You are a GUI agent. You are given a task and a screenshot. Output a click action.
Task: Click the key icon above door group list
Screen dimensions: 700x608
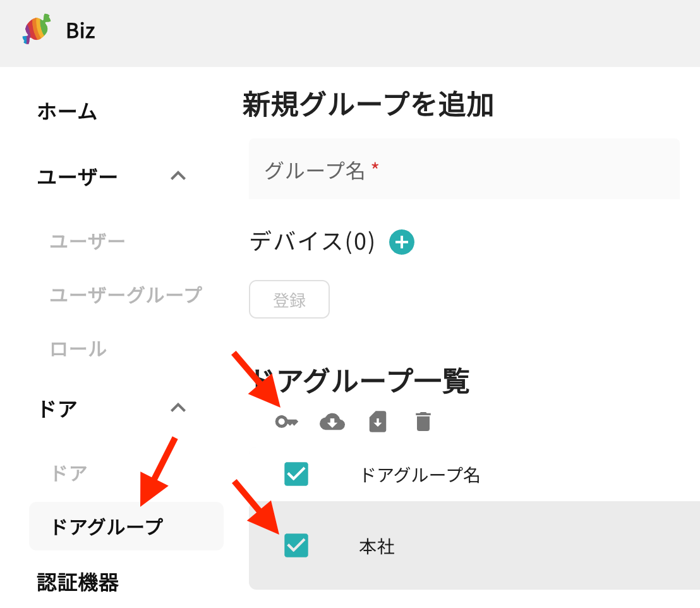pos(287,422)
